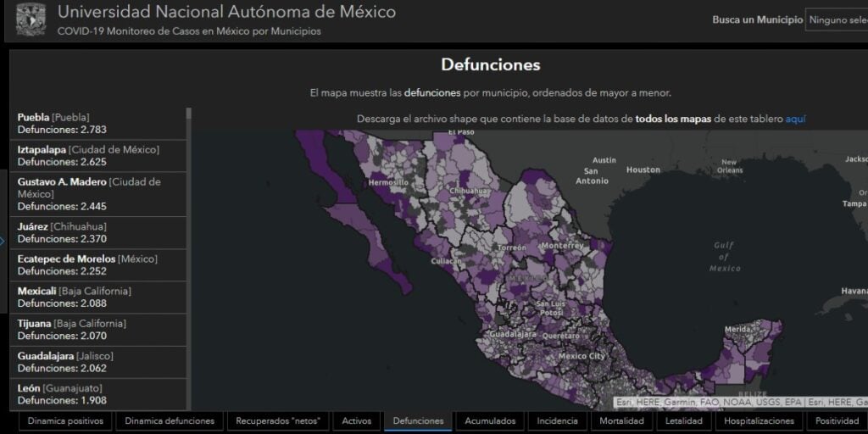This screenshot has width=868, height=434.
Task: Expand the left side panel arrow
Action: coord(3,241)
